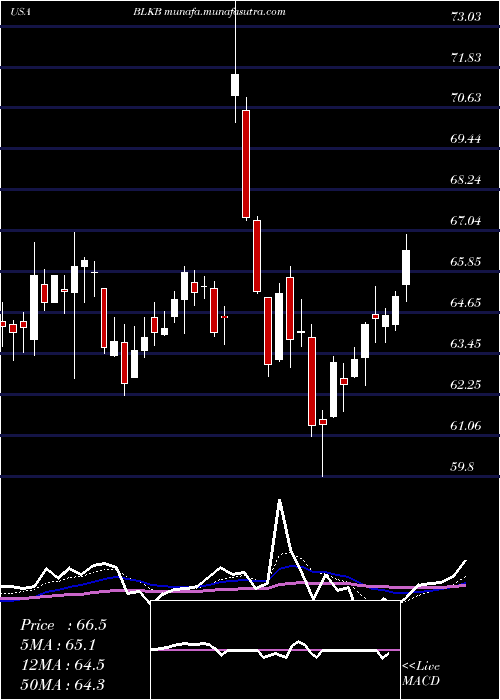
Task: Click the 67.04 price axis label
Action: pyautogui.click(x=466, y=221)
